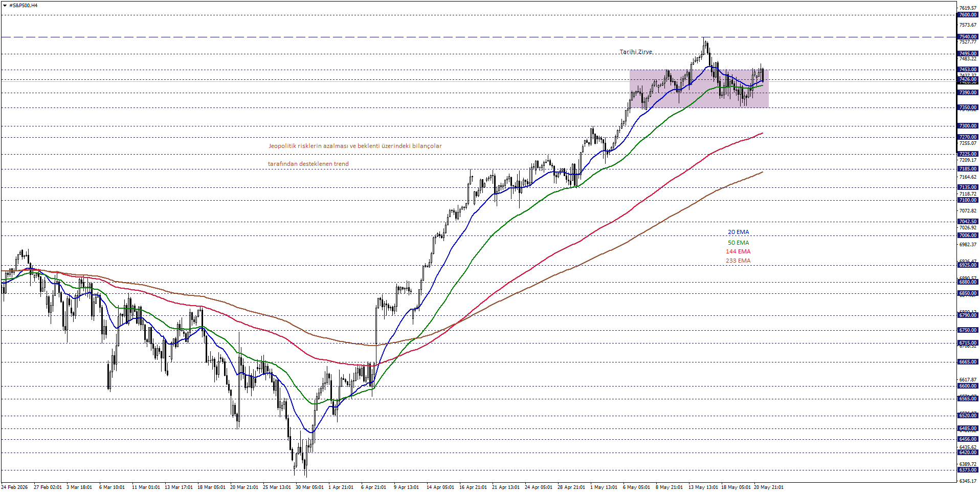Click the 7006.00 price level tag
980x493 pixels.
tap(968, 235)
